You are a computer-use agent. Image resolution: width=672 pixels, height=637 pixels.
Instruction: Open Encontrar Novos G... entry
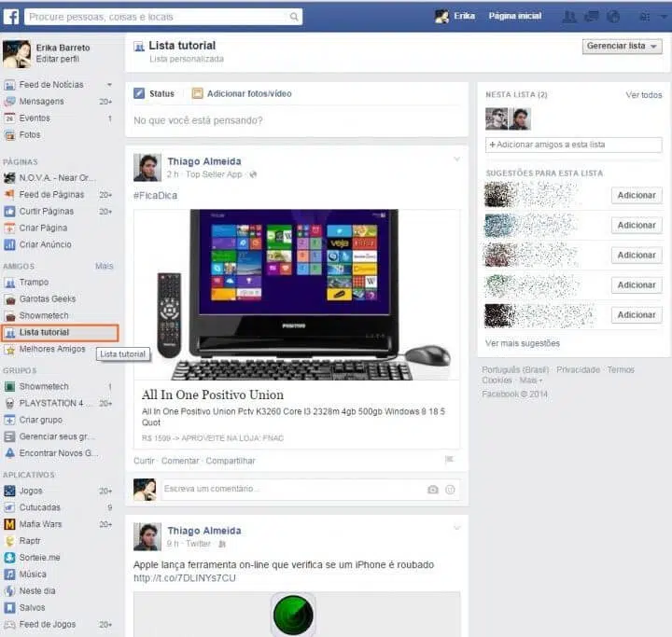58,453
